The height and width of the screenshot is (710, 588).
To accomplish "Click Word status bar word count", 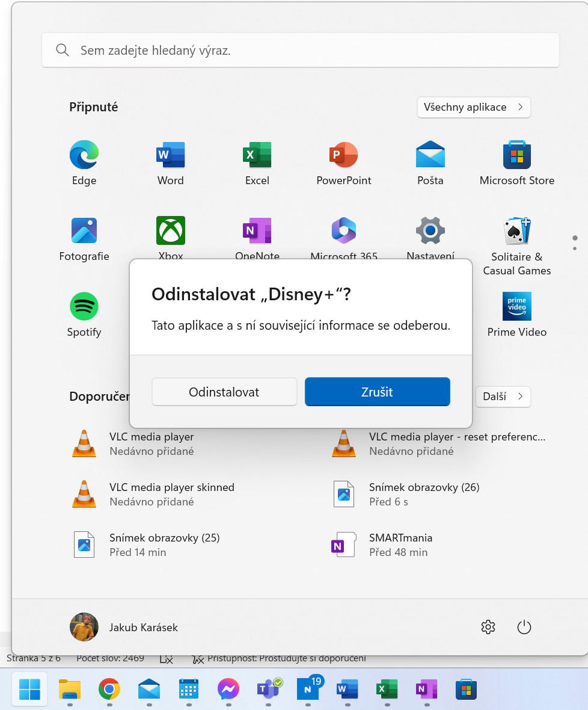I will (x=110, y=659).
